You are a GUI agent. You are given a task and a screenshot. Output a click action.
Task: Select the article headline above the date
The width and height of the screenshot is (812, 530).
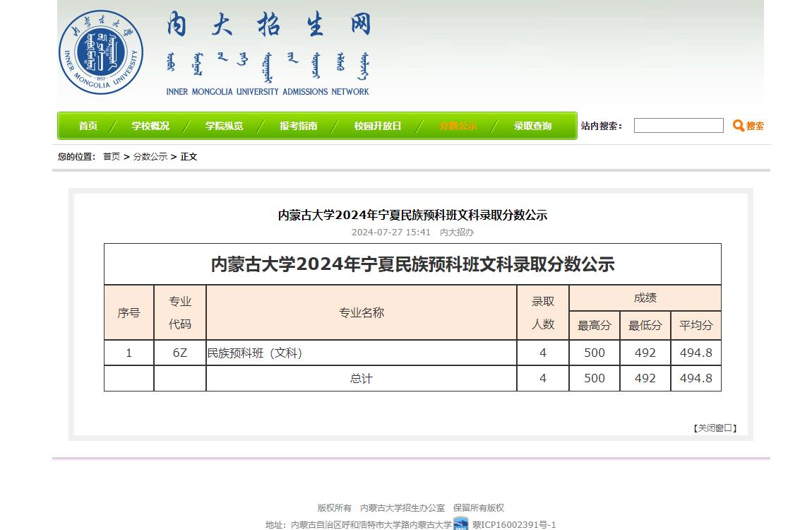coord(413,215)
